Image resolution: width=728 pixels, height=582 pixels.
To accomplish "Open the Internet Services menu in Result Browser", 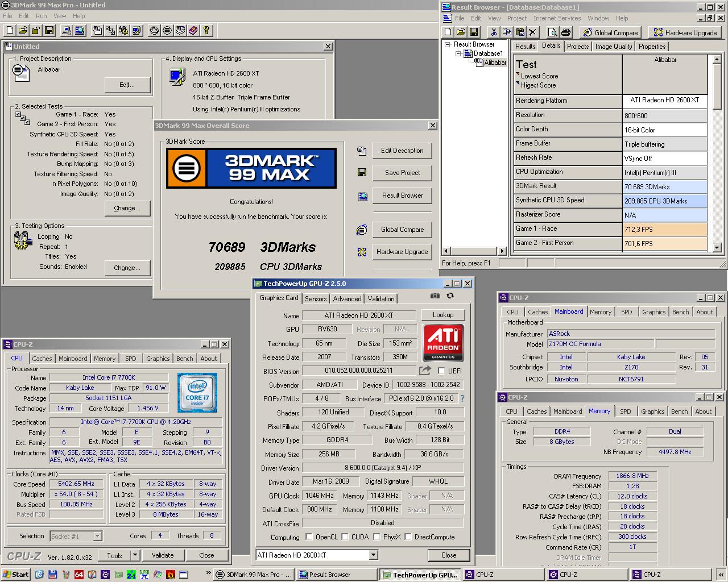I will pos(557,18).
